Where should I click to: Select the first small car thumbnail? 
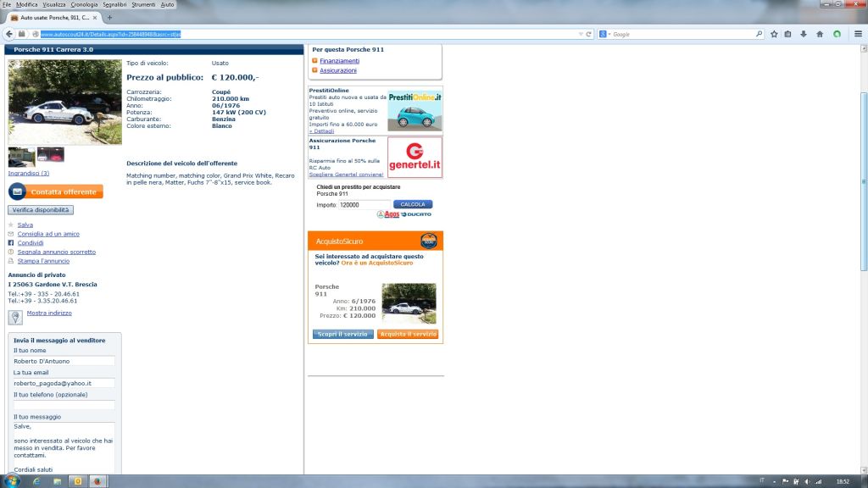pyautogui.click(x=21, y=157)
